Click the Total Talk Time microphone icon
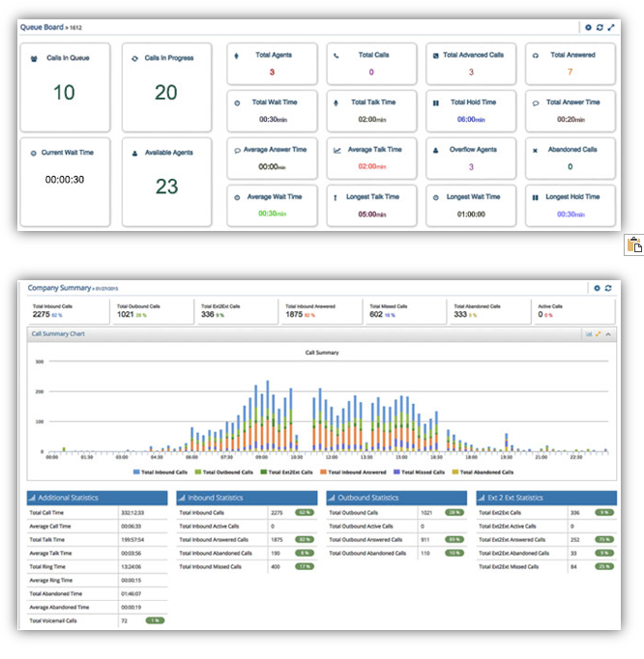The image size is (644, 659). (x=336, y=103)
